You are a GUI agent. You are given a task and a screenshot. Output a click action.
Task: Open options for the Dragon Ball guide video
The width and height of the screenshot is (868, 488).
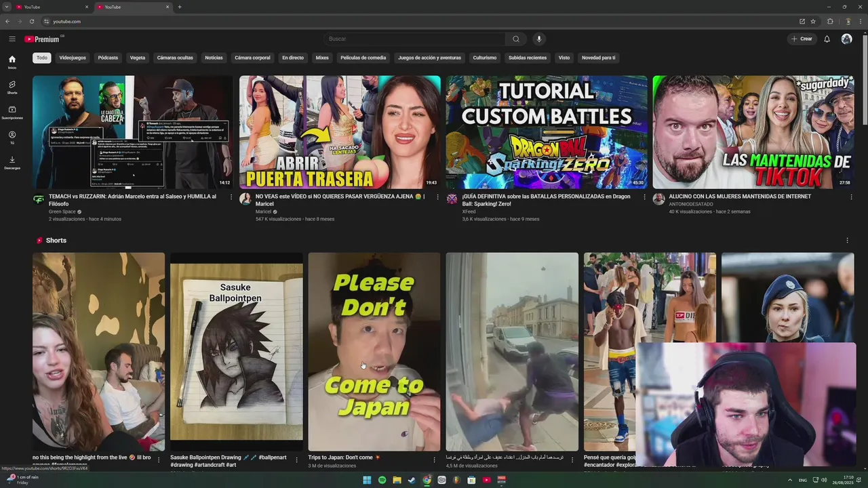(x=645, y=197)
